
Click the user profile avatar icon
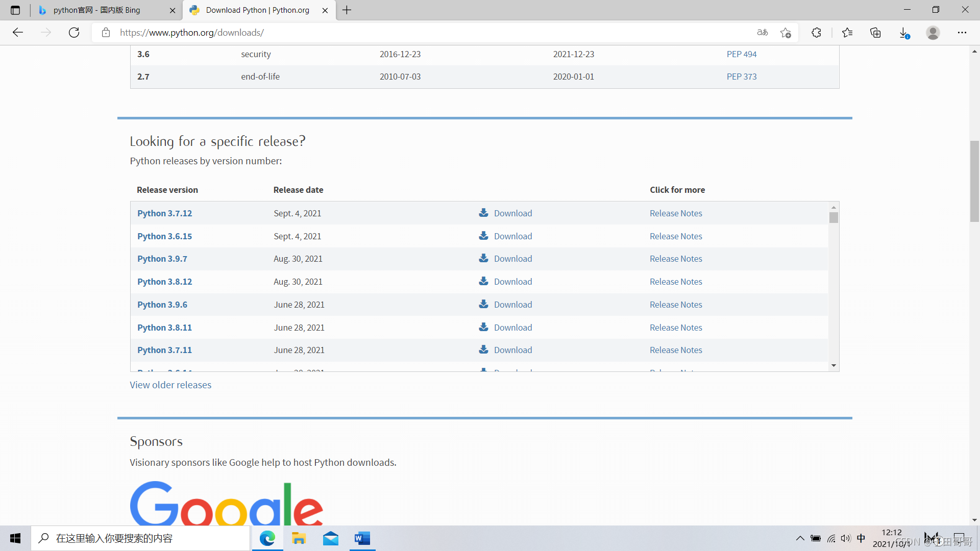click(x=933, y=33)
